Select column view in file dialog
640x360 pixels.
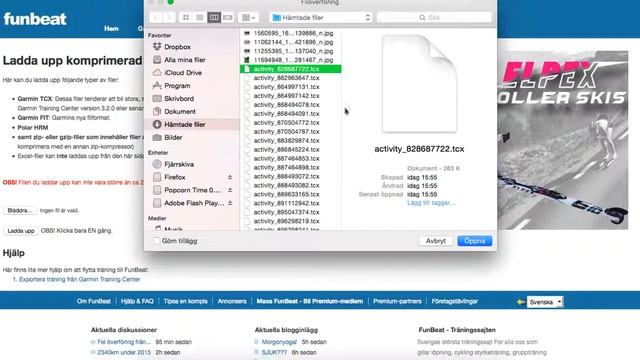(213, 18)
